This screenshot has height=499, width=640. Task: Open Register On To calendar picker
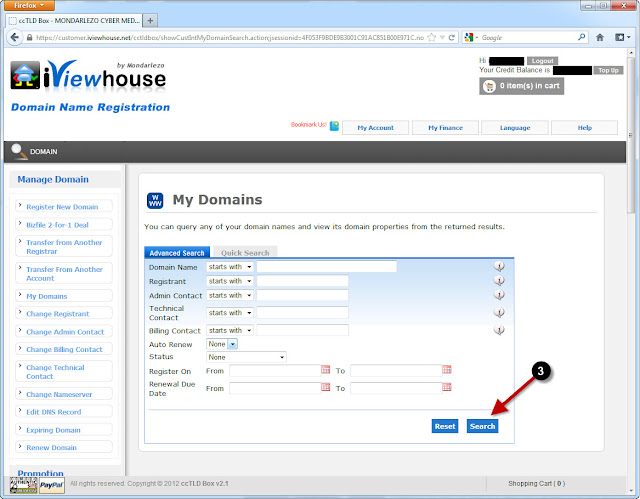[447, 370]
